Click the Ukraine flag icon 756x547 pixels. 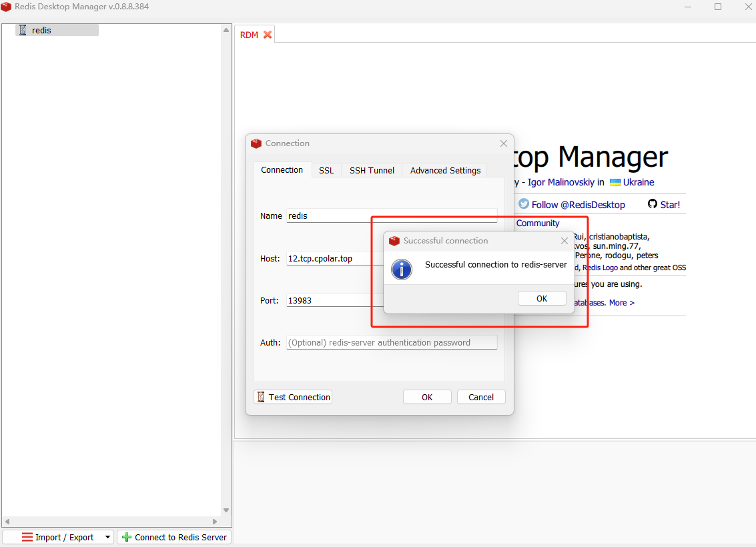point(615,182)
